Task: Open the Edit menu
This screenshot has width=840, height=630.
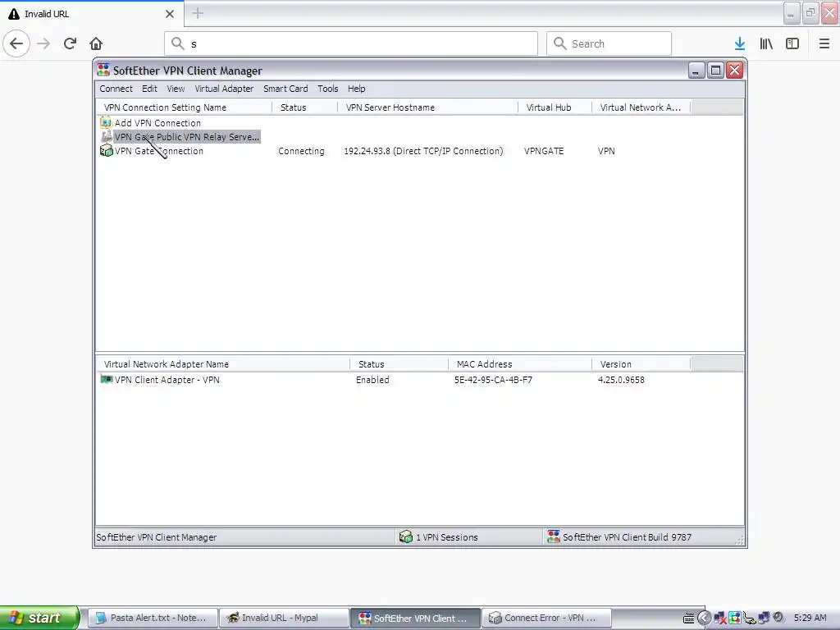Action: [x=149, y=89]
